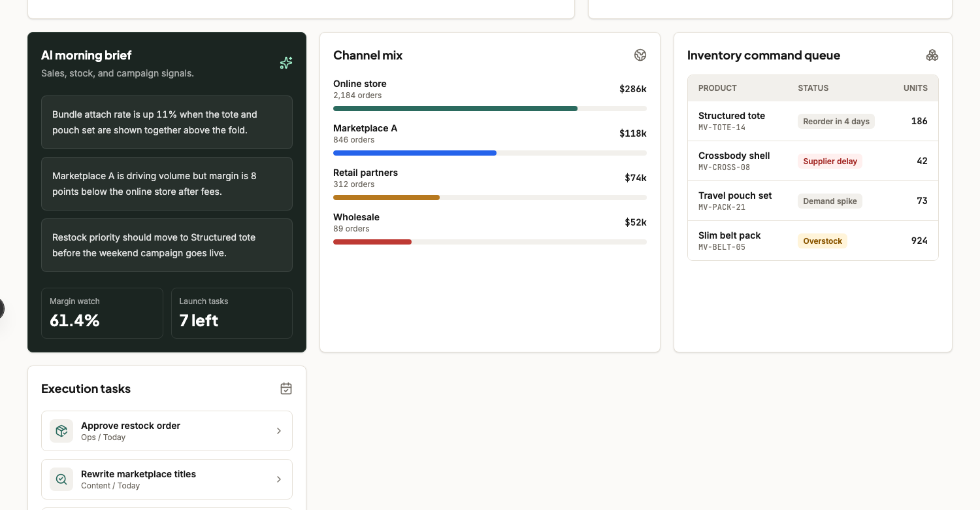
Task: Expand the Approve restock order chevron
Action: pos(279,431)
